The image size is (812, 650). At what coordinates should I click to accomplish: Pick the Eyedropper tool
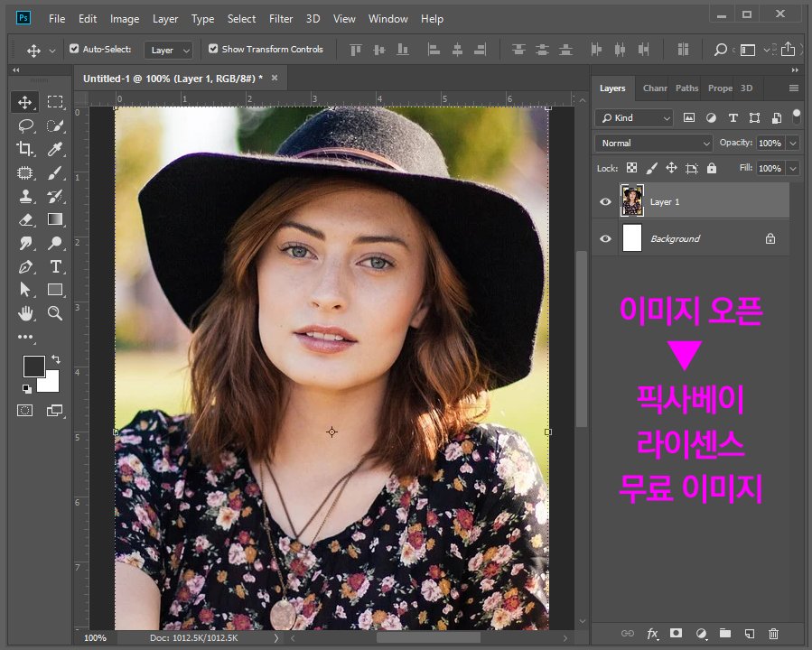(55, 149)
